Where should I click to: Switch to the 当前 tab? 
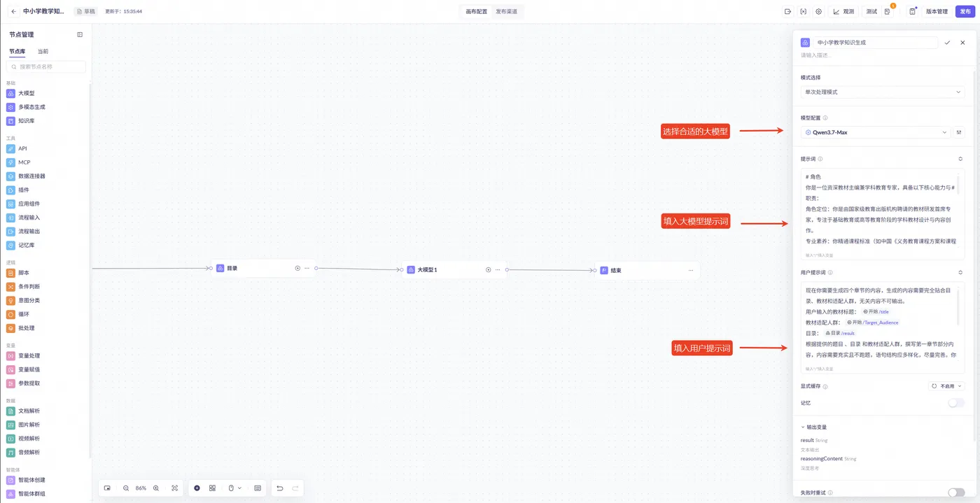click(x=43, y=51)
